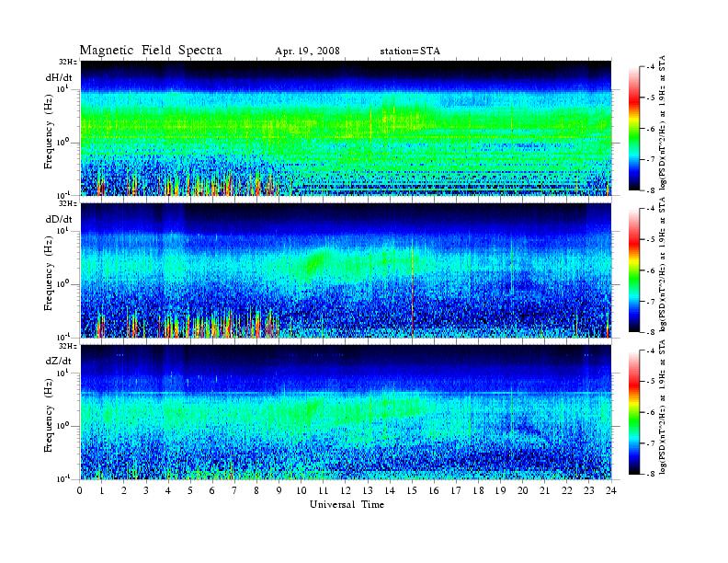Click hour "4" on the time axis
This screenshot has width=728, height=563.
click(x=168, y=490)
